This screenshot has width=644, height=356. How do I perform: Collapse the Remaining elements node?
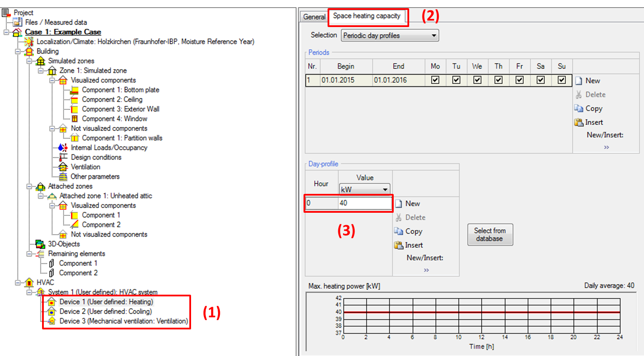click(29, 254)
